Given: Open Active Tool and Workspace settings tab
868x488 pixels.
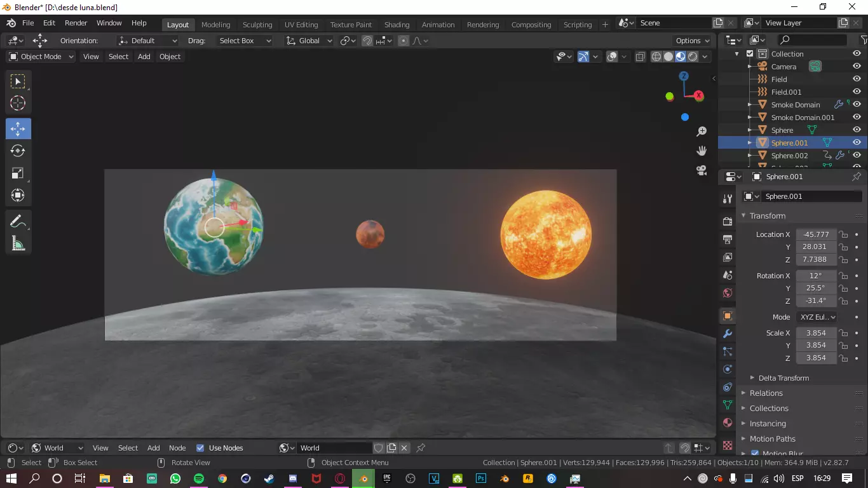Looking at the screenshot, I should 728,199.
